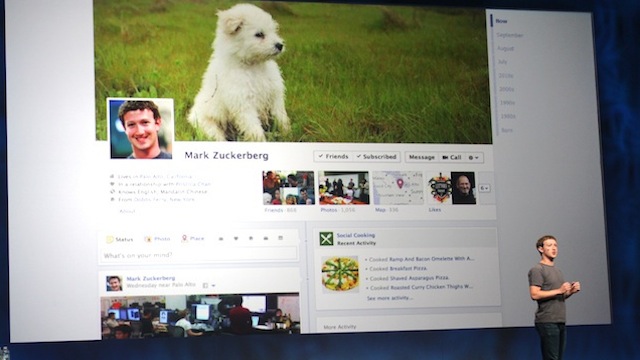Screen dimensions: 640x360
Task: Open the Social Cooking title link
Action: (356, 235)
